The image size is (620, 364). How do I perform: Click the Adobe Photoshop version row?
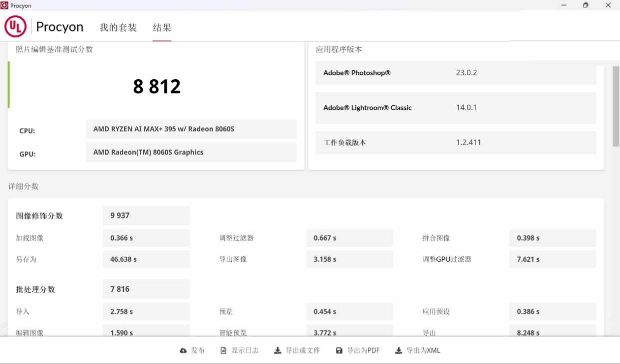455,73
